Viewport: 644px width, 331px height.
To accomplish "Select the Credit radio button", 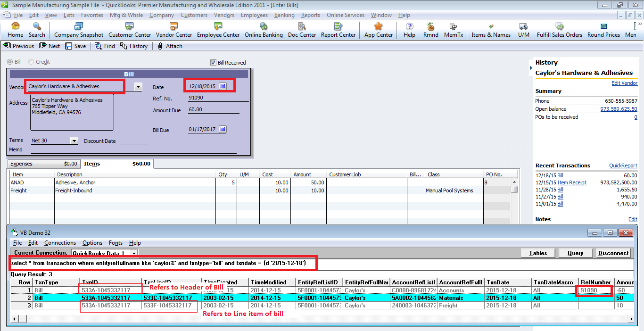I will (x=31, y=62).
